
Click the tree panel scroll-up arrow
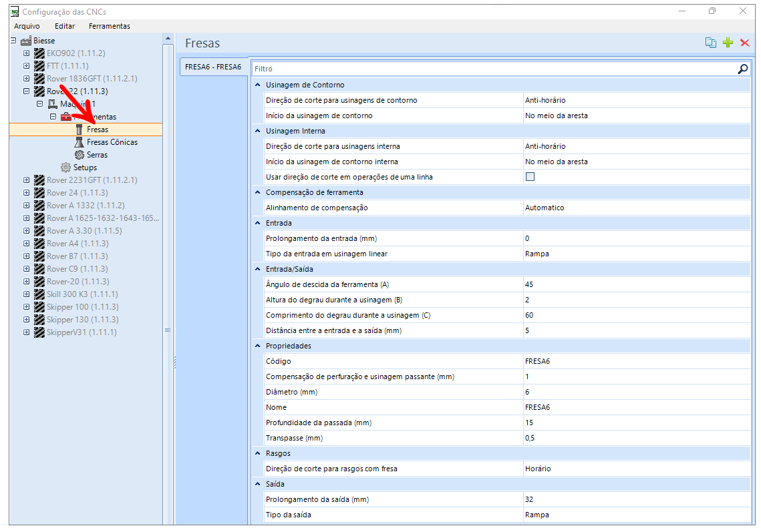168,38
